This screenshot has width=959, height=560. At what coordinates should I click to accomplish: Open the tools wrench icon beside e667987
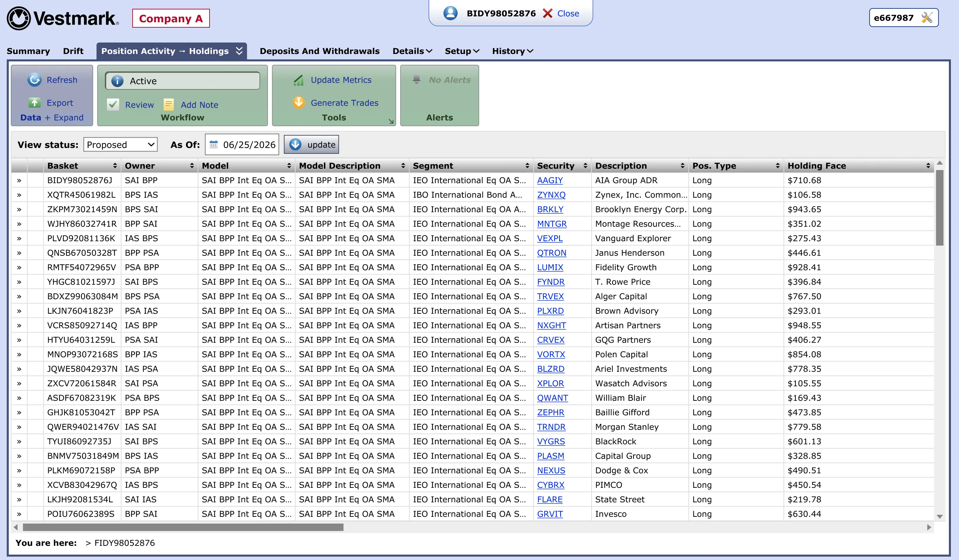pos(927,18)
